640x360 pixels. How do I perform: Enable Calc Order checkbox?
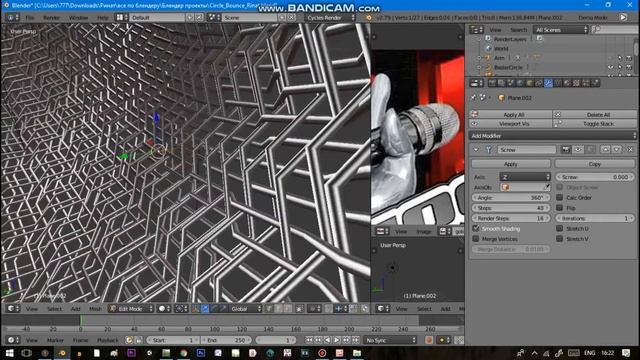(560, 198)
